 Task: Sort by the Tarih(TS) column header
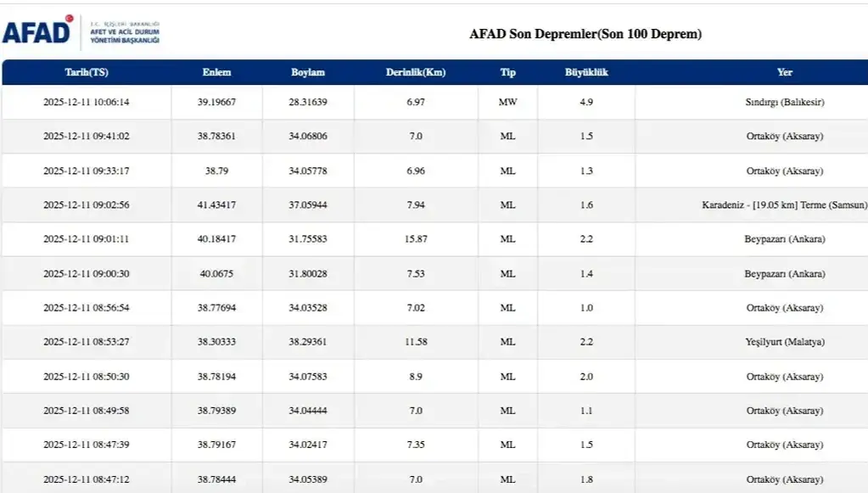(87, 72)
